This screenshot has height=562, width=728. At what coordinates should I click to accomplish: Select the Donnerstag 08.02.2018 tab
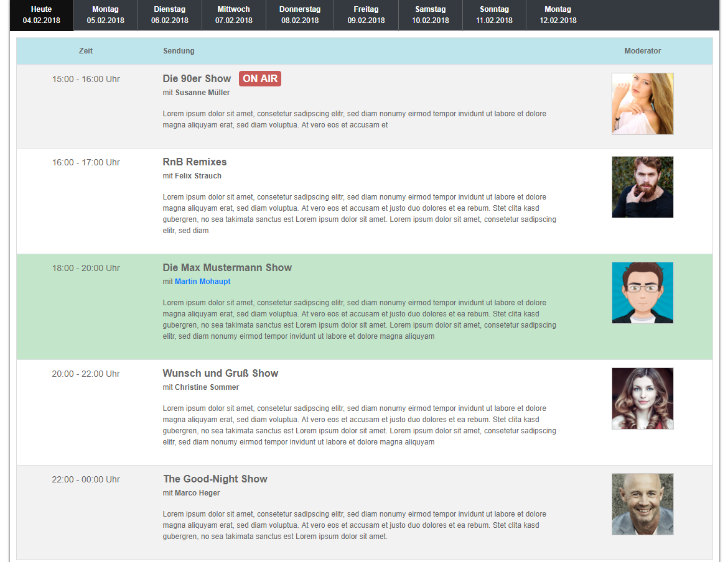point(300,15)
